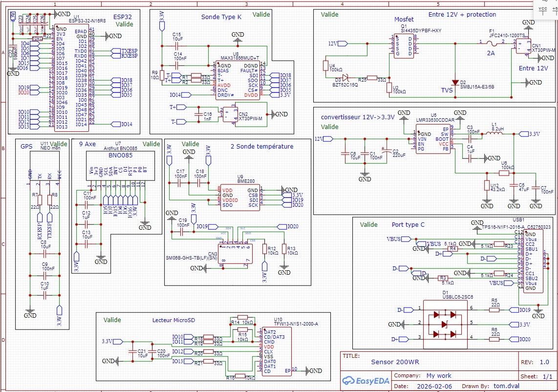This screenshot has width=558, height=392.
Task: Select the U10 TFW13 MicroSD socket
Action: tap(277, 351)
